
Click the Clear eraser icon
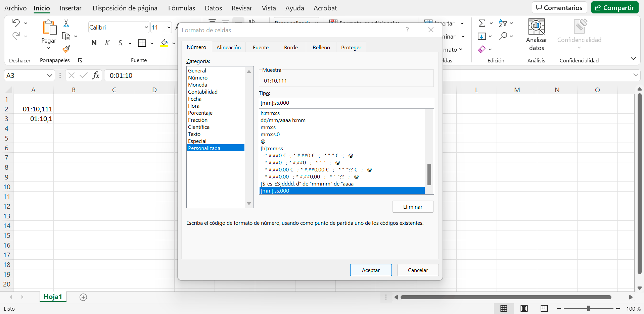tap(482, 49)
